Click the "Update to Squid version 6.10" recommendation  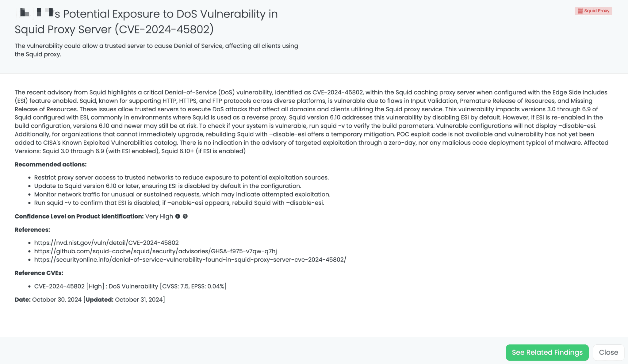click(x=167, y=186)
